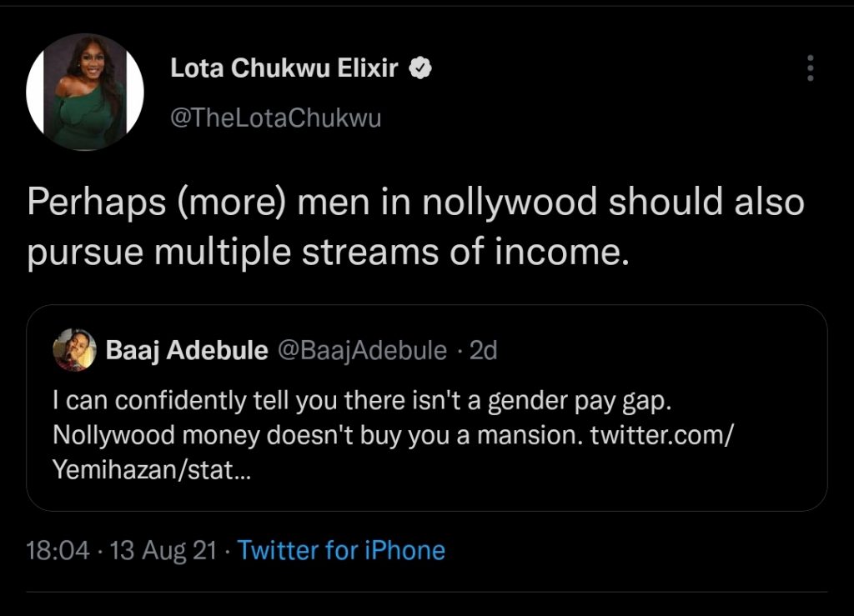The height and width of the screenshot is (616, 854).
Task: Click the 13 Aug 21 date
Action: [x=163, y=550]
